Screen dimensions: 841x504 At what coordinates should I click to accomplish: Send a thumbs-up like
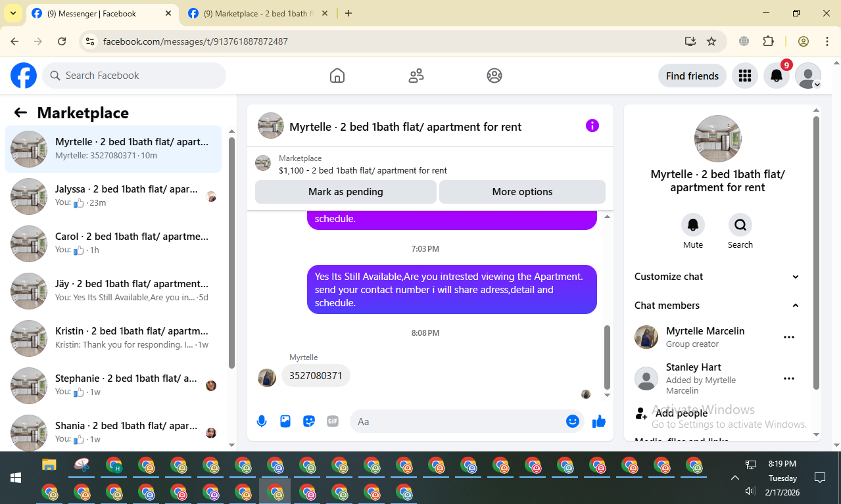point(598,421)
